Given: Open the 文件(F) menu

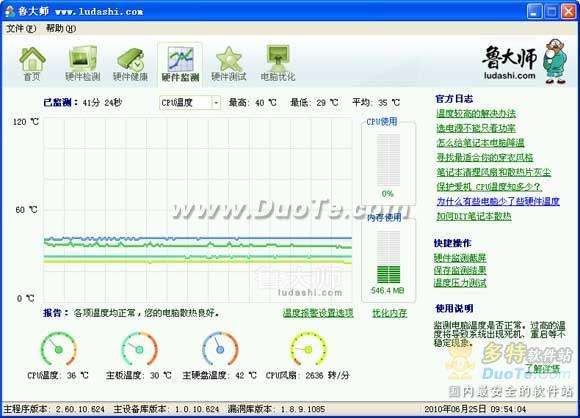Looking at the screenshot, I should [21, 28].
